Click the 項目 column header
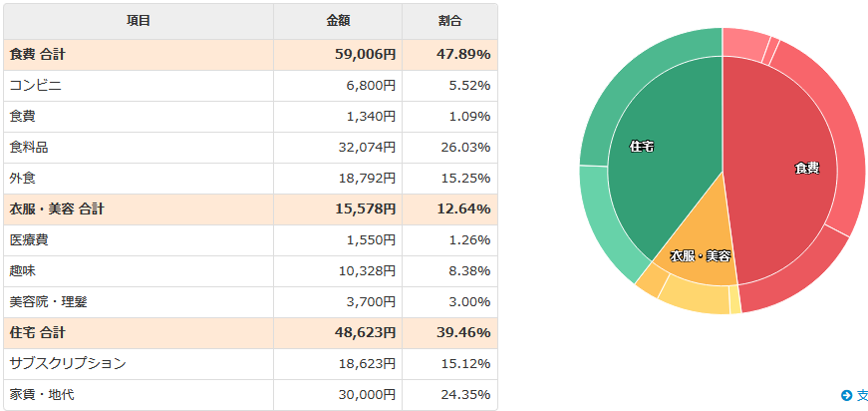Image resolution: width=868 pixels, height=411 pixels. click(x=139, y=21)
